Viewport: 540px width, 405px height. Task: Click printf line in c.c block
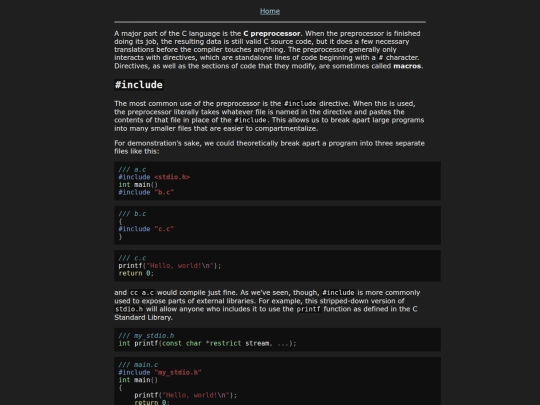point(169,266)
